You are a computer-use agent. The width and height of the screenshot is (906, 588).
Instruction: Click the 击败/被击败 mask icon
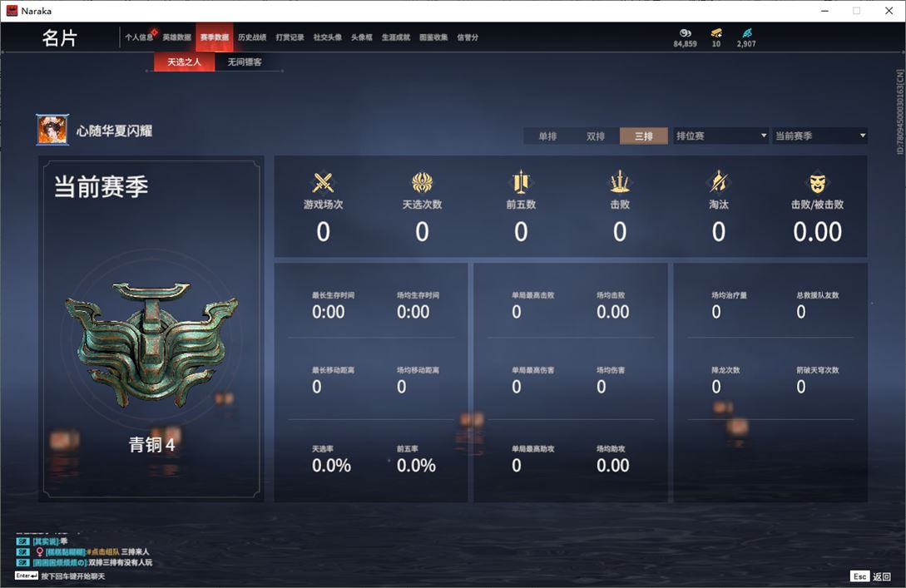[x=817, y=183]
